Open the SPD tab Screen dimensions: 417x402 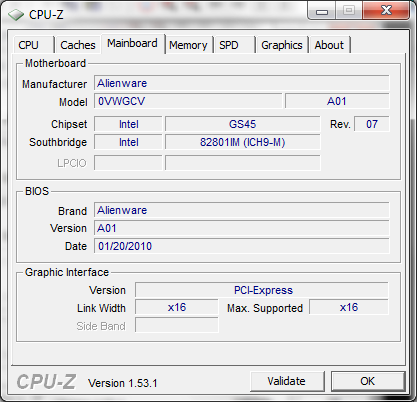[235, 45]
